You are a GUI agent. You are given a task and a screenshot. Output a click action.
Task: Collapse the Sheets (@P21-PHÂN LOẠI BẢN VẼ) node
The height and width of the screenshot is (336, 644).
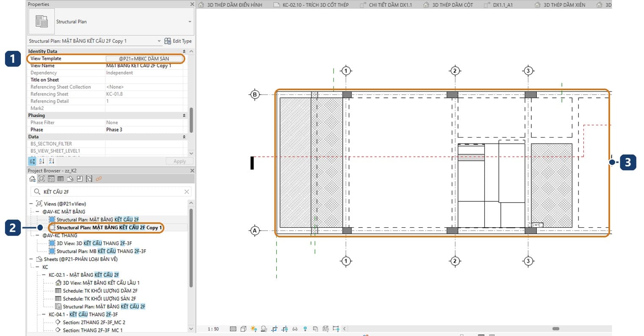[31, 259]
